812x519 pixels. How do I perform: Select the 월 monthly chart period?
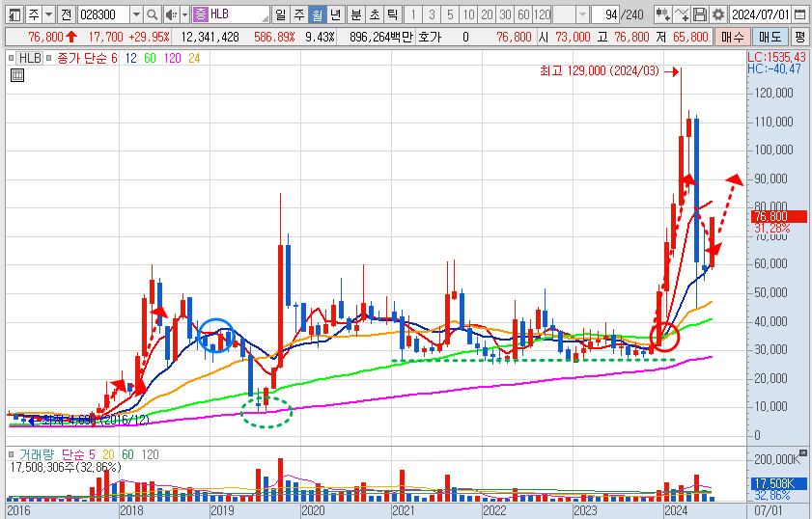pyautogui.click(x=317, y=14)
